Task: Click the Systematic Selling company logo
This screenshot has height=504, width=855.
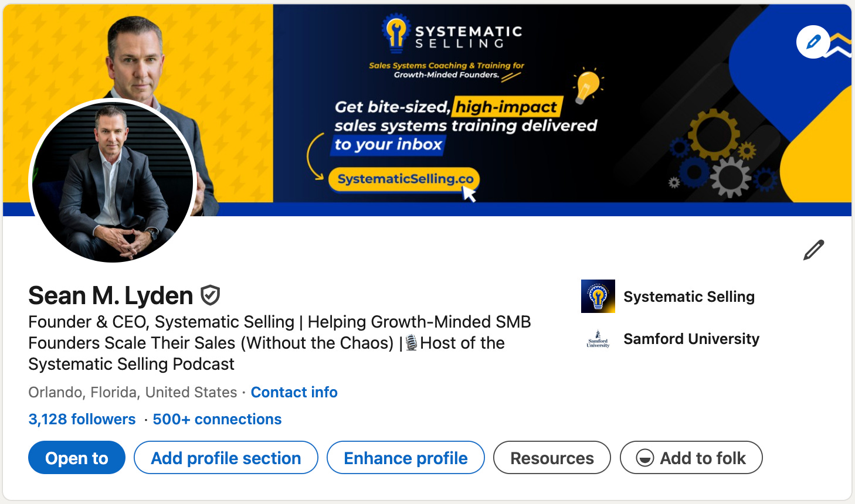Action: pos(598,296)
